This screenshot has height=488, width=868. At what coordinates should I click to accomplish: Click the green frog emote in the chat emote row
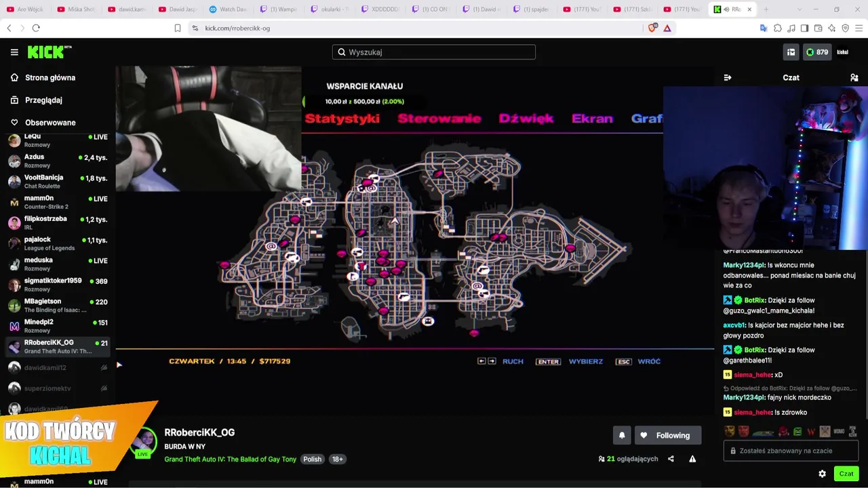point(797,432)
